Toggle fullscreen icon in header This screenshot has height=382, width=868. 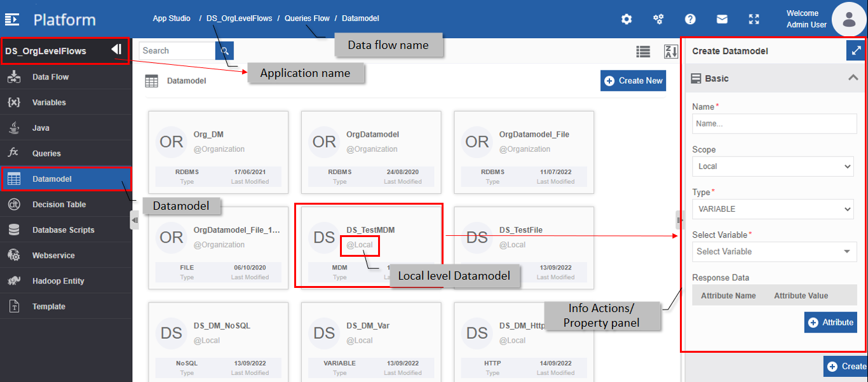click(754, 19)
